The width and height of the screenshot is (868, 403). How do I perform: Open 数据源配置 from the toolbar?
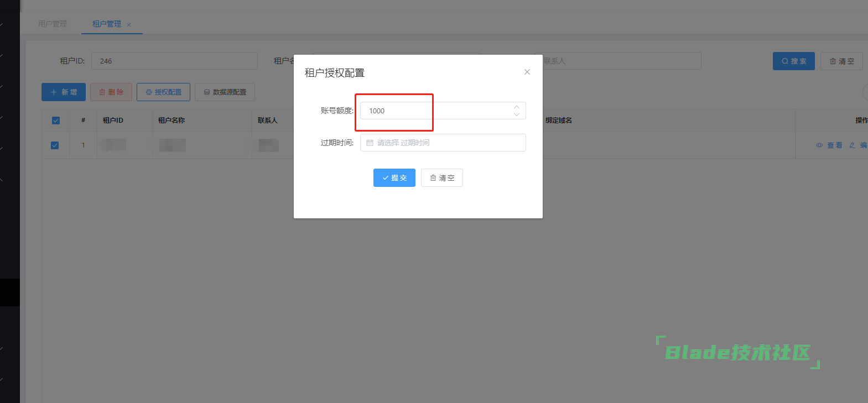click(225, 92)
